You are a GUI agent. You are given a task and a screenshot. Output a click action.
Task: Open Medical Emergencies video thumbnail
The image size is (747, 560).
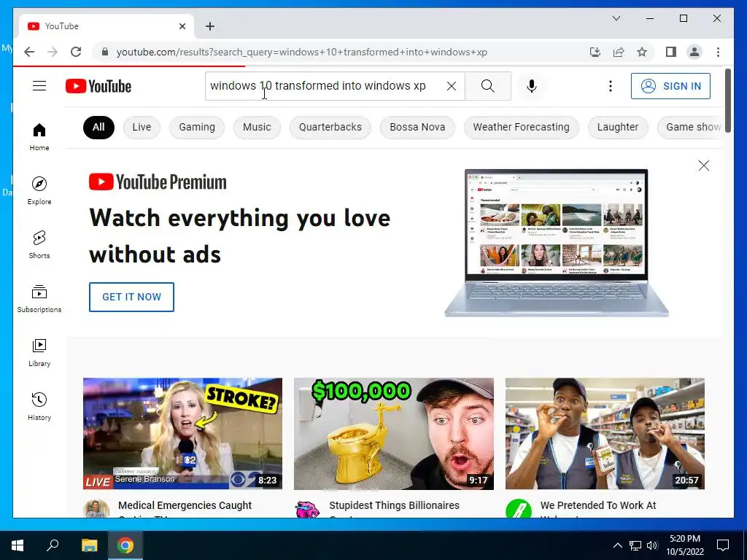[x=182, y=433]
